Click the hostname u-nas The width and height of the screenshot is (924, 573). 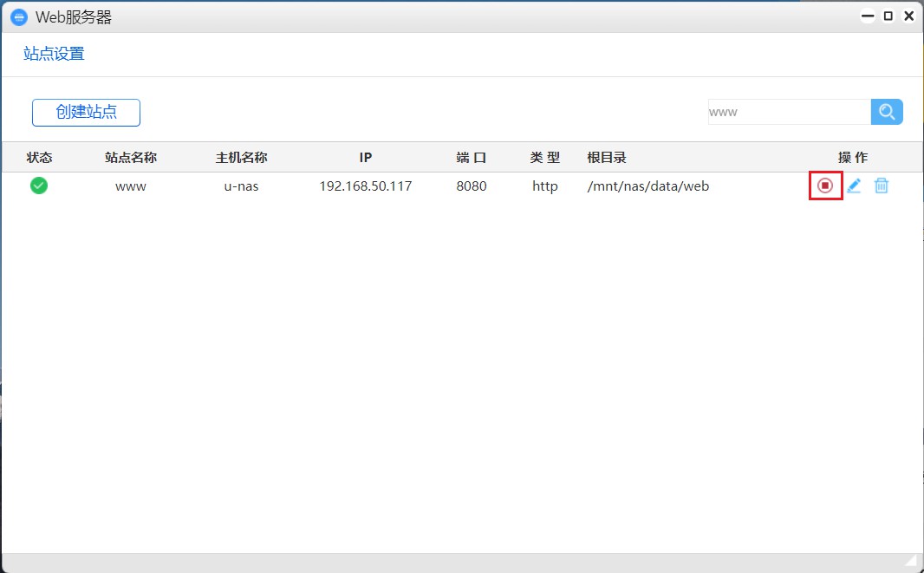(241, 186)
